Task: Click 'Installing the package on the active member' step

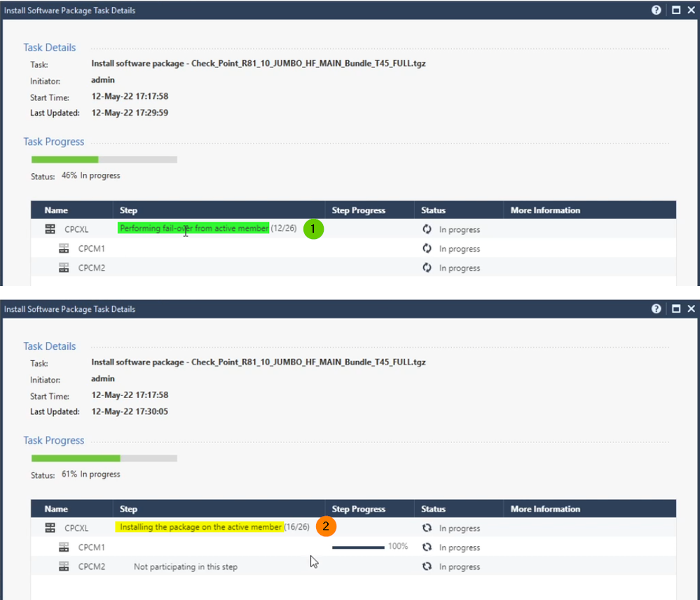Action: tap(200, 527)
